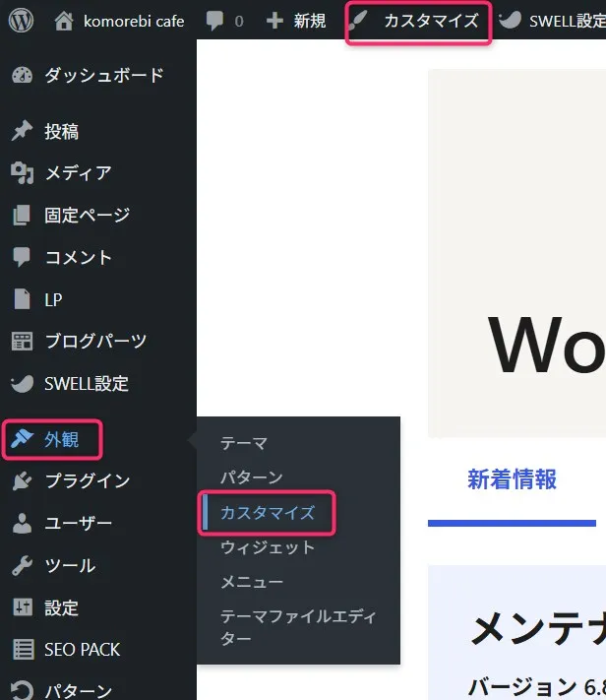Open コメント in the sidebar
The height and width of the screenshot is (700, 606).
click(78, 258)
